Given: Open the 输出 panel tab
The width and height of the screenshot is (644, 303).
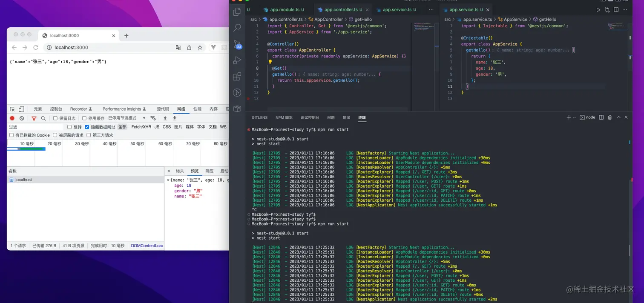Looking at the screenshot, I should tap(346, 117).
